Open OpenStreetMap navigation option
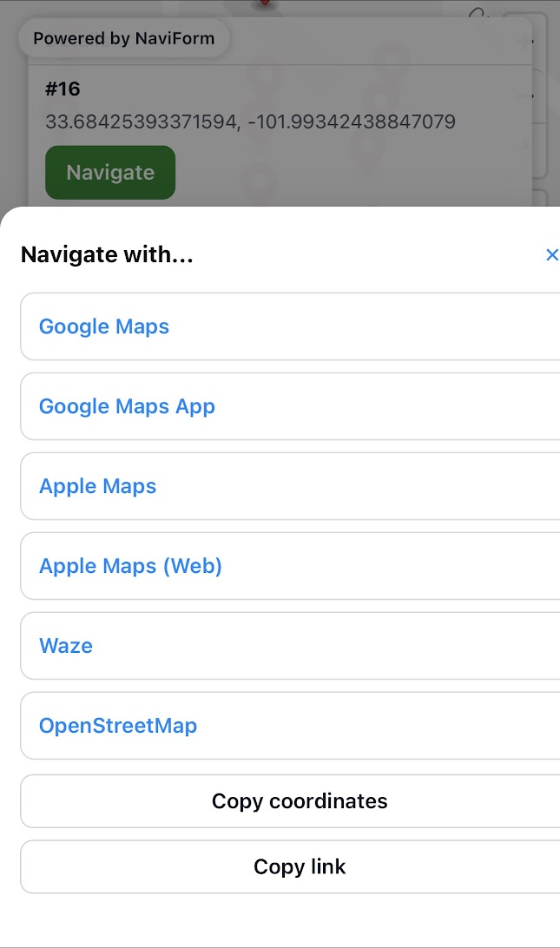Image resolution: width=560 pixels, height=948 pixels. [x=118, y=726]
